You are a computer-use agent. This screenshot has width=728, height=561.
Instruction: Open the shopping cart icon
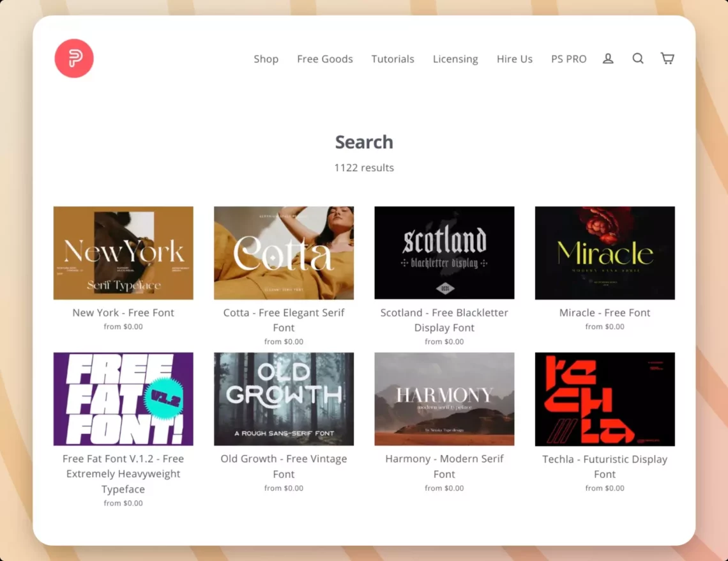pyautogui.click(x=667, y=59)
